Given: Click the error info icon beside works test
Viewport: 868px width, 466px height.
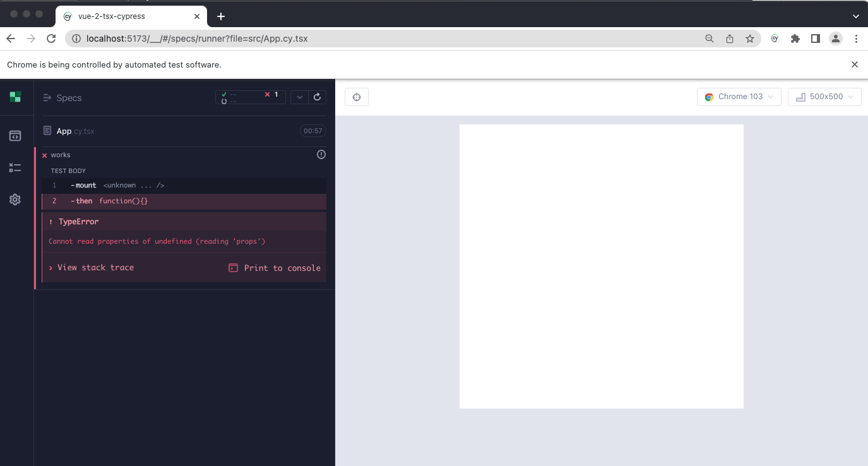Looking at the screenshot, I should [321, 154].
